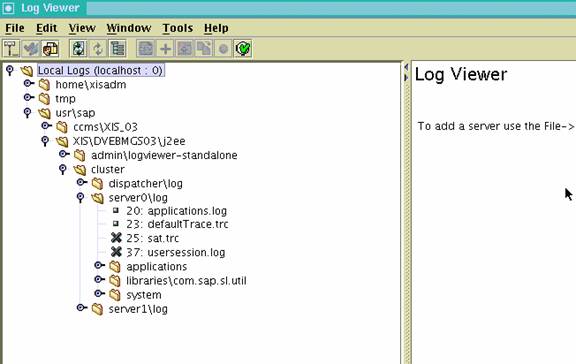Expand the home\xisadm node
Viewport: 576px width, 364px height.
29,83
